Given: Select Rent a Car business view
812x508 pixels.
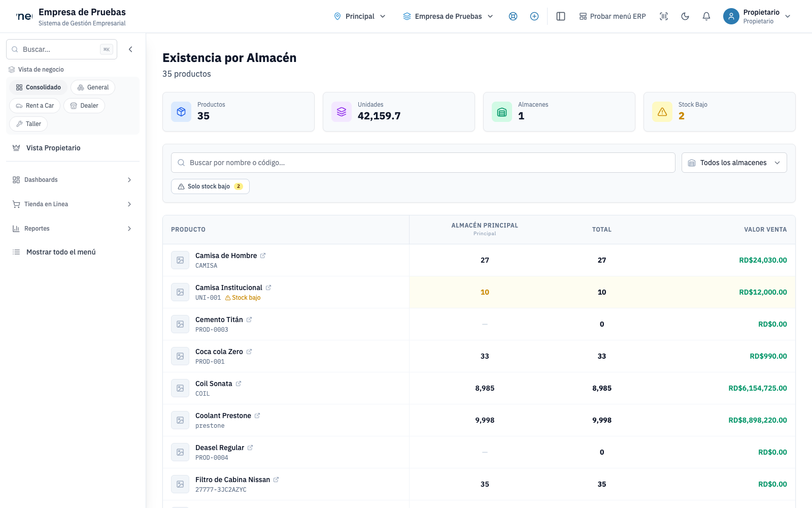Looking at the screenshot, I should coord(35,106).
